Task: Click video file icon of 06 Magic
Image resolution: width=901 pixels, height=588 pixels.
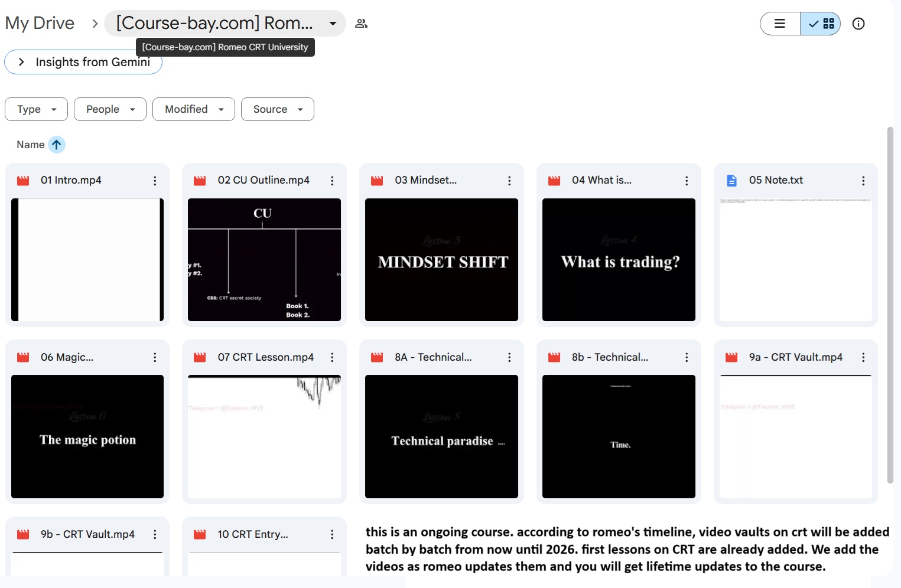Action: click(x=23, y=357)
